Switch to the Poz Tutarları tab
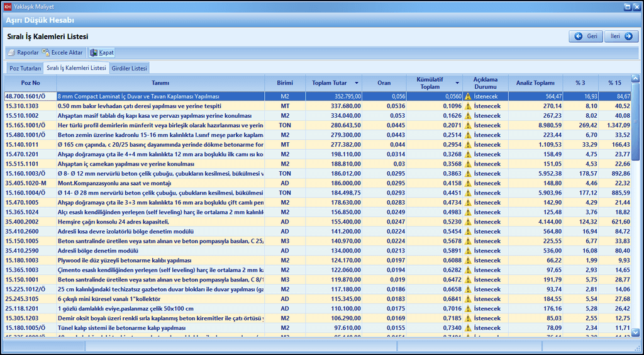The width and height of the screenshot is (644, 355). point(25,68)
